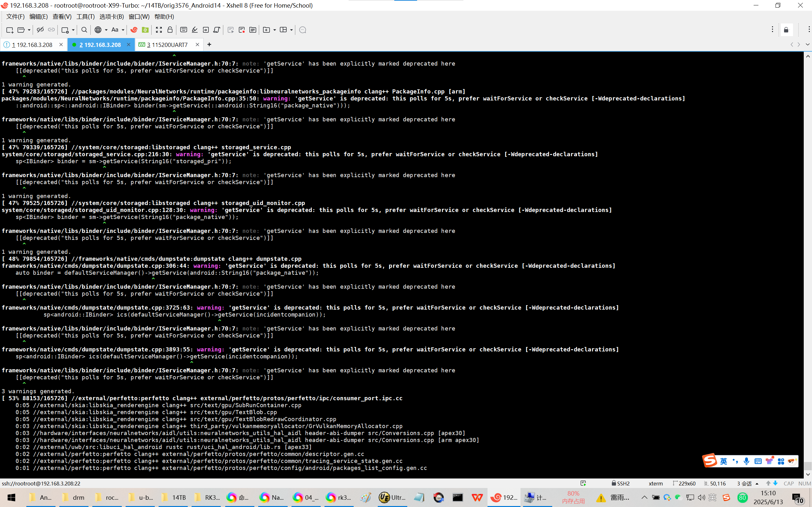Expand the Aa font dropdown arrow
812x507 pixels.
pos(123,30)
